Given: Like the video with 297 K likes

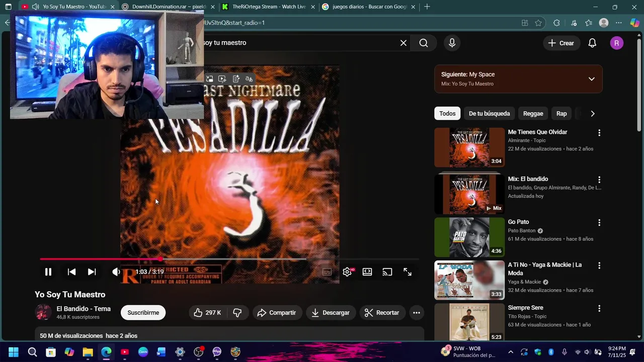Looking at the screenshot, I should 207,313.
